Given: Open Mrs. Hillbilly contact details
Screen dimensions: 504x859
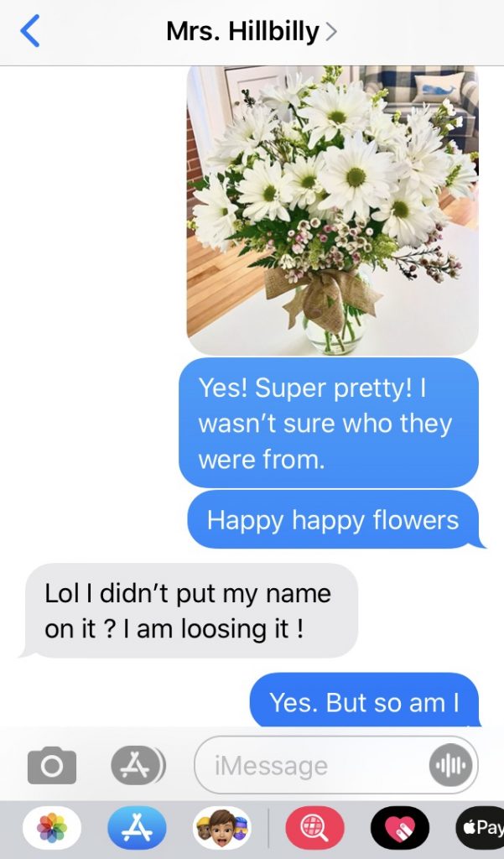Looking at the screenshot, I should pos(252,31).
